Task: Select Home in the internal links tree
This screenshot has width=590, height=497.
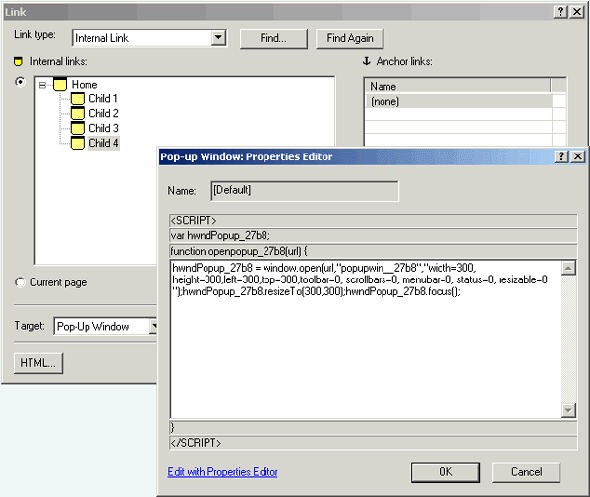Action: pos(84,85)
